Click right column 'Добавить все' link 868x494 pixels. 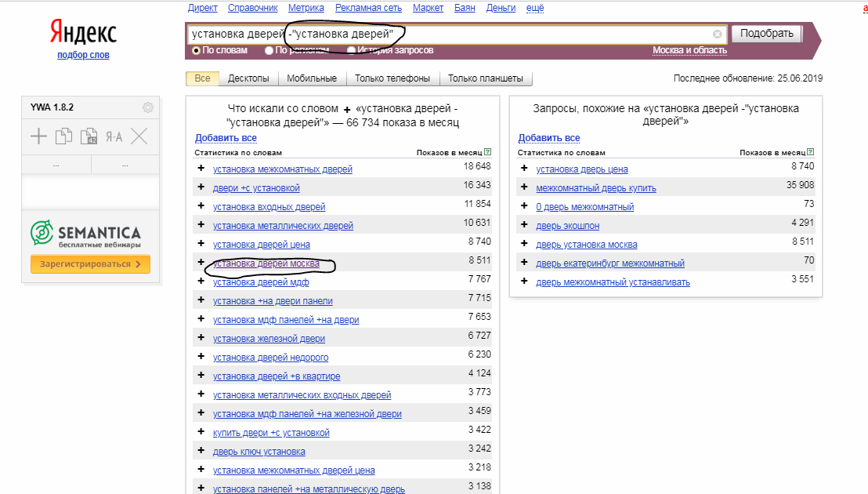point(549,137)
